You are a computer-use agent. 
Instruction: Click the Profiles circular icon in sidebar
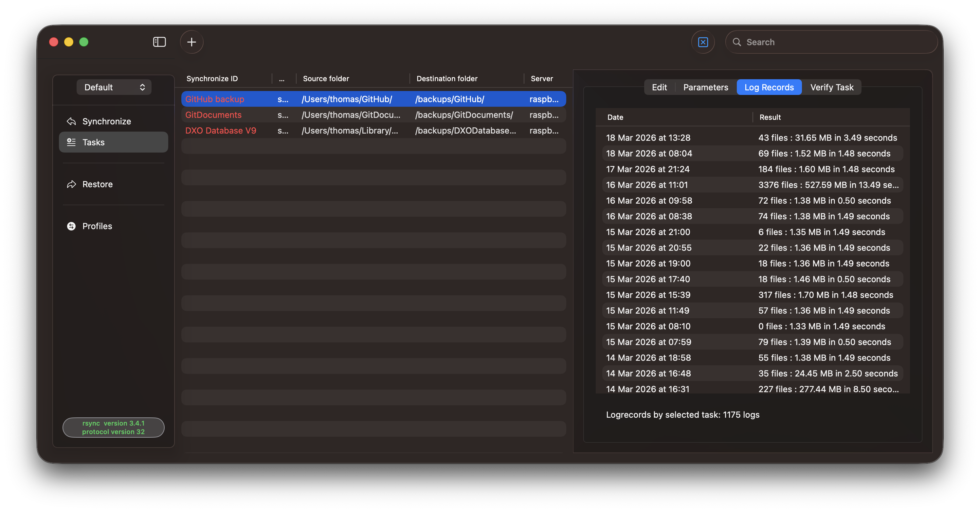[71, 226]
